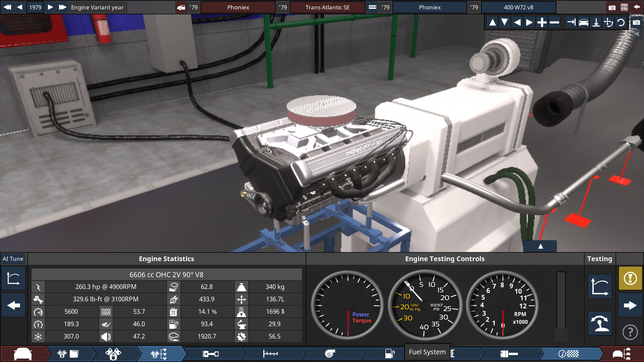Click the camera reset rotation icon
This screenshot has width=644, height=362.
[621, 22]
